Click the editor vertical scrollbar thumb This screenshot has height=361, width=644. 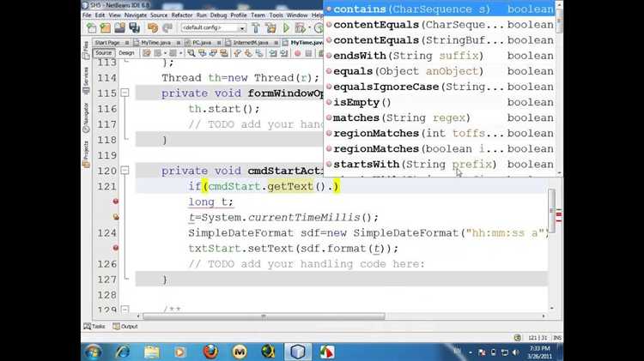[x=551, y=211]
